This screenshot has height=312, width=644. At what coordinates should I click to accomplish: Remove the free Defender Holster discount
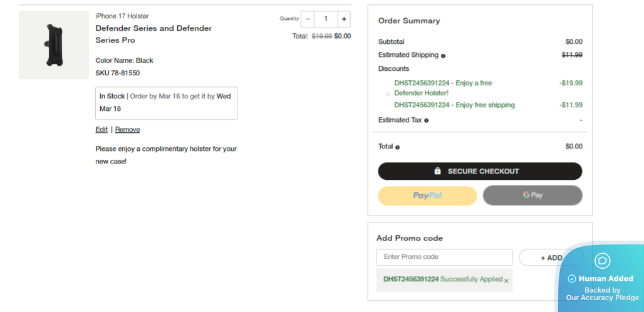click(x=388, y=94)
